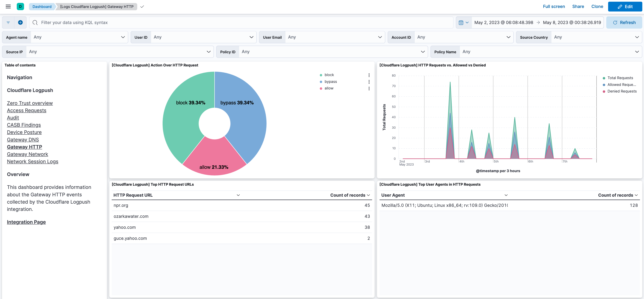Click the D space avatar icon
644x299 pixels.
(20, 6)
